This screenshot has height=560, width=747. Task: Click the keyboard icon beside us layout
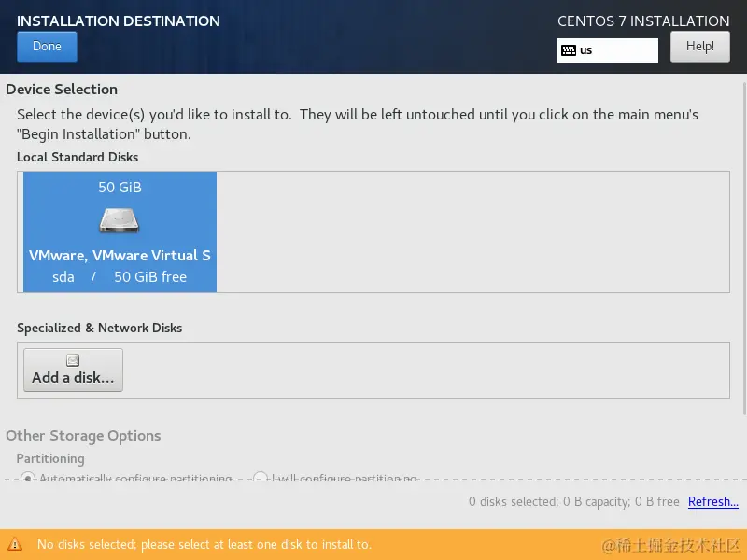569,50
